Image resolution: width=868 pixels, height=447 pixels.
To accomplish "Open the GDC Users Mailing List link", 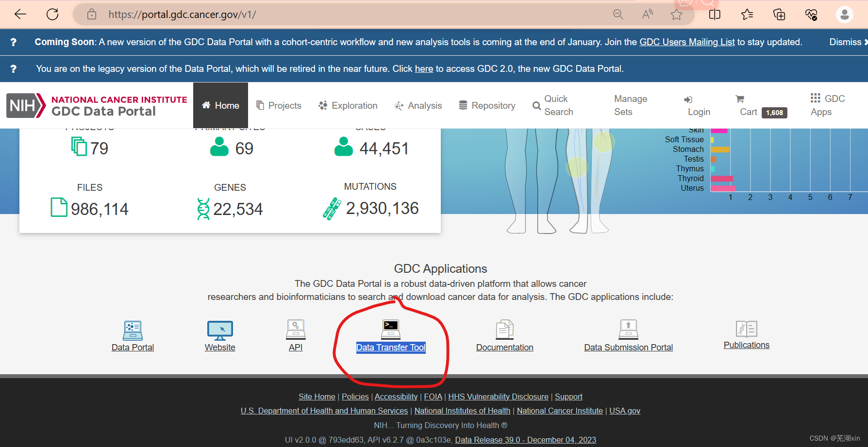I will tap(687, 42).
